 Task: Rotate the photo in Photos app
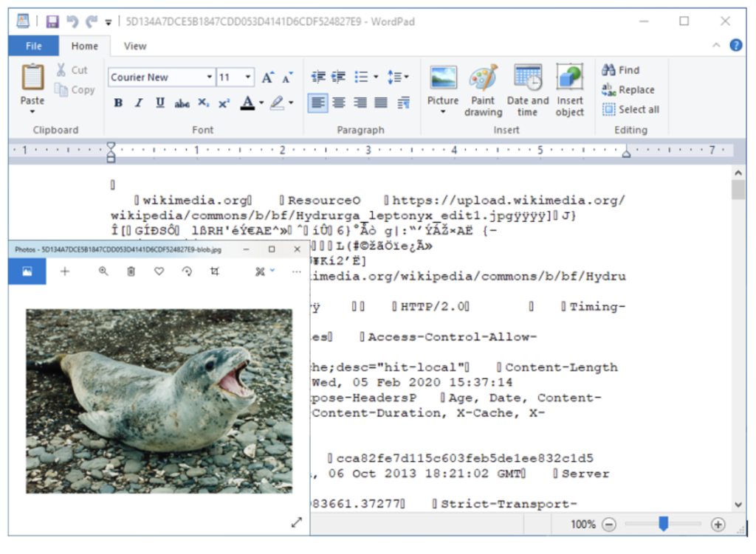(187, 271)
